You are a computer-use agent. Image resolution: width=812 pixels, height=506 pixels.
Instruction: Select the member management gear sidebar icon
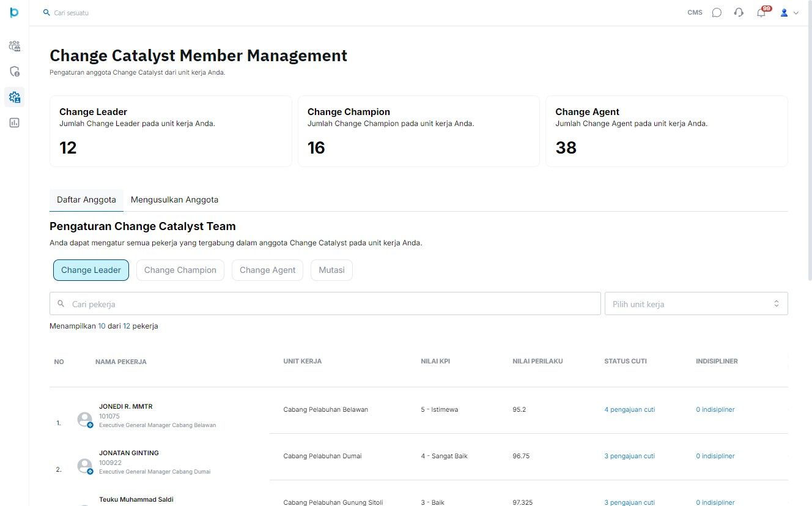[14, 97]
